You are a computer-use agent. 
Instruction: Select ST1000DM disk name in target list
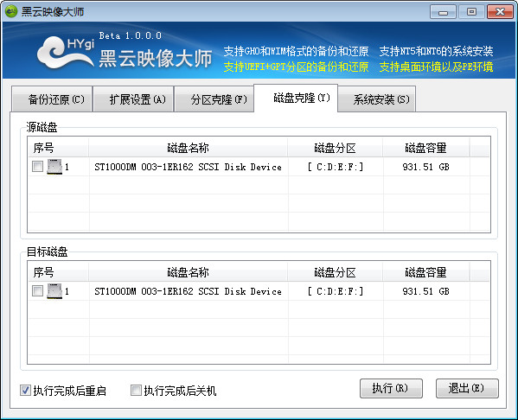[x=188, y=291]
